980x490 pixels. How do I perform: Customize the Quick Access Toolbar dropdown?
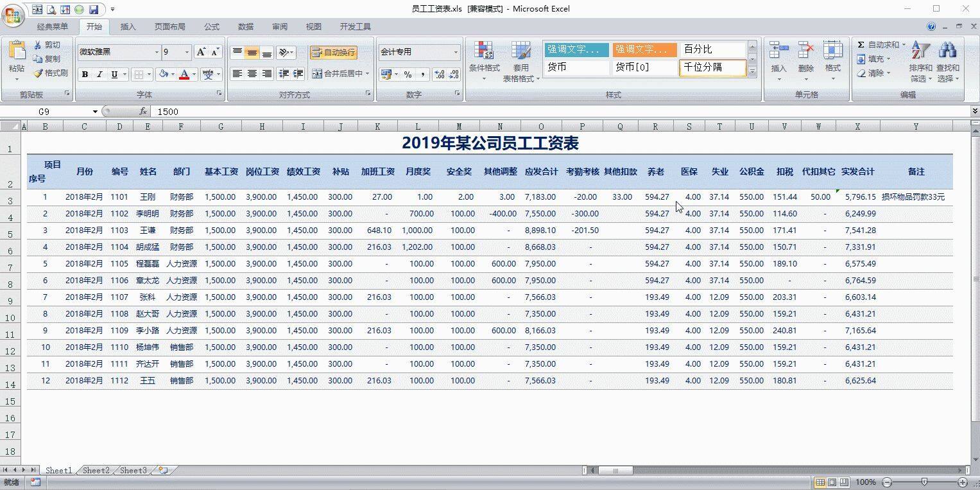click(x=112, y=10)
